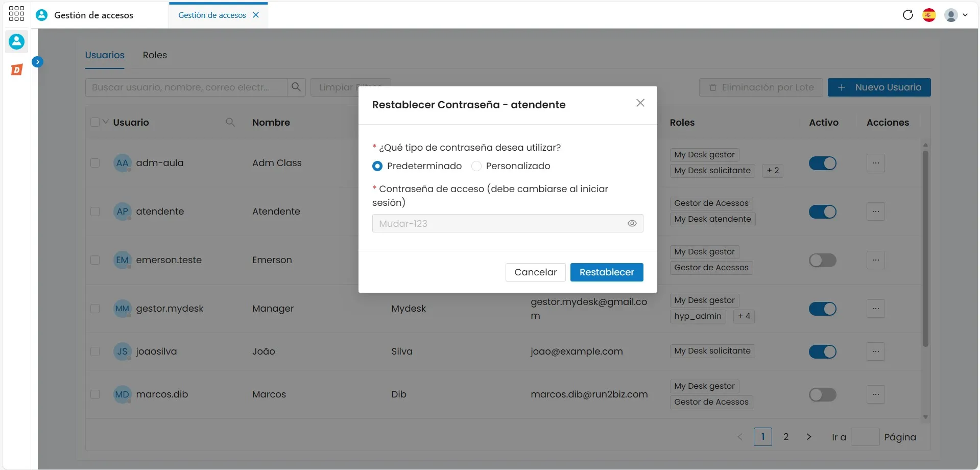This screenshot has height=470, width=980.
Task: Open actions menu for adm-aula row
Action: 875,163
